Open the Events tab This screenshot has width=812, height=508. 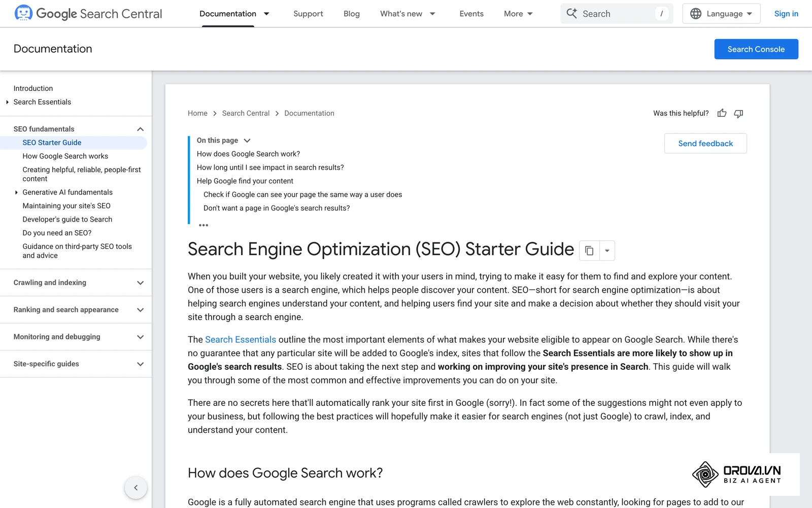(x=471, y=14)
